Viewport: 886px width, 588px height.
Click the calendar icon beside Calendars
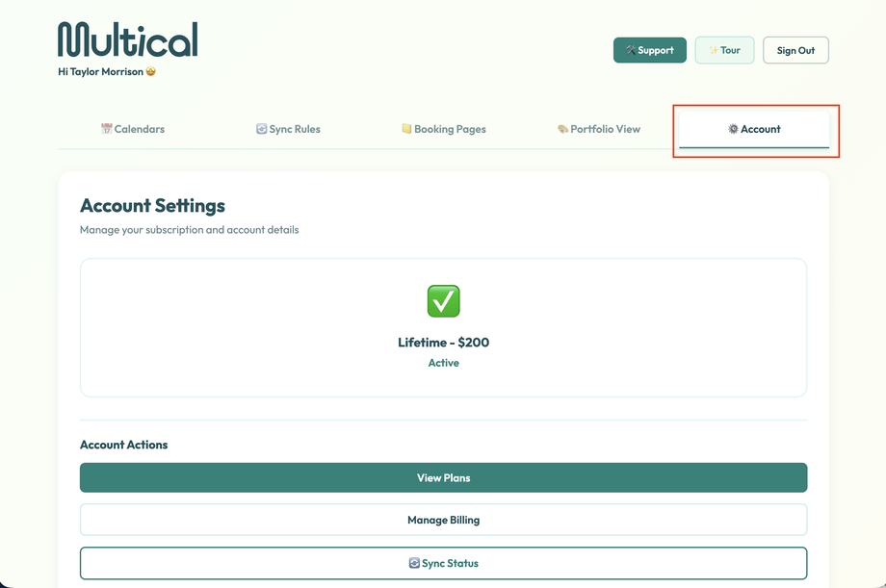click(x=107, y=129)
